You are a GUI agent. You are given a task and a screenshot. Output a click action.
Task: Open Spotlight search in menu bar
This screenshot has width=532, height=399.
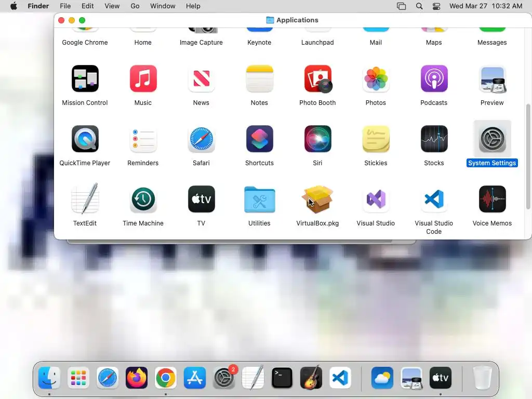point(419,6)
